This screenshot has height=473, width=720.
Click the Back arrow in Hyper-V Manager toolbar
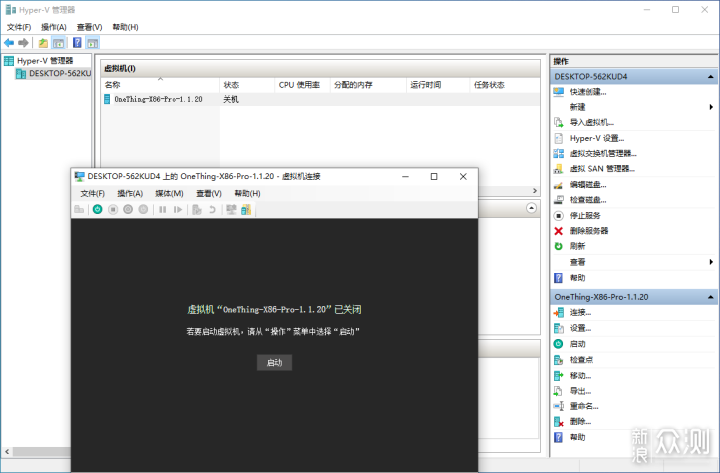9,43
